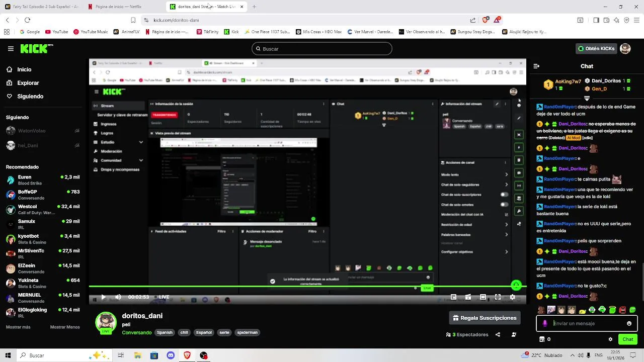The height and width of the screenshot is (362, 644).
Task: Mute the stream volume
Action: (x=118, y=297)
